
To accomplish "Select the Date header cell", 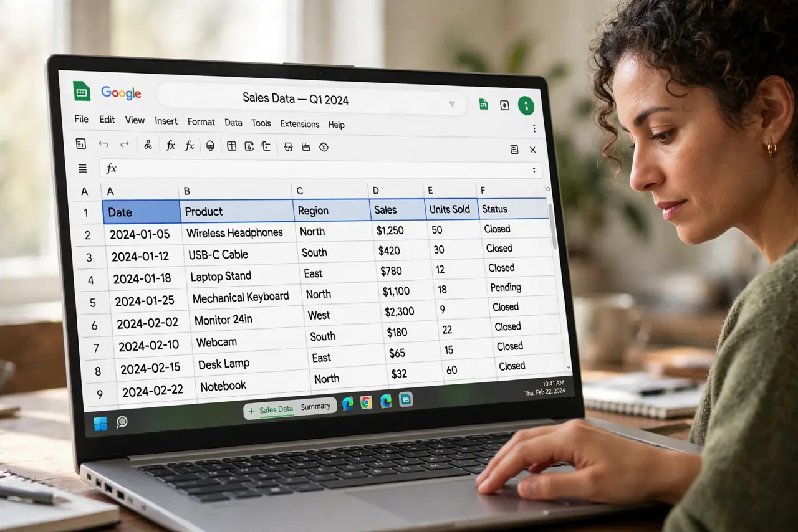I will click(141, 212).
